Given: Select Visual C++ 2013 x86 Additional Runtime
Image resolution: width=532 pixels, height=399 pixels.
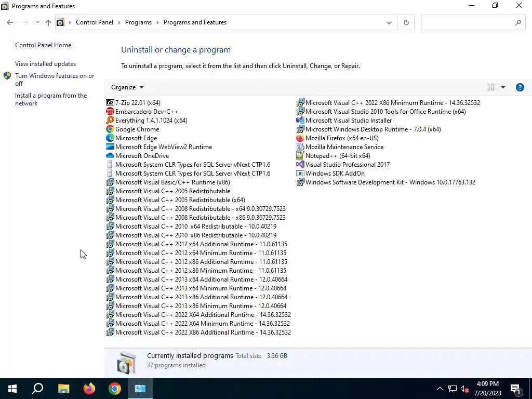Looking at the screenshot, I should (x=197, y=297).
